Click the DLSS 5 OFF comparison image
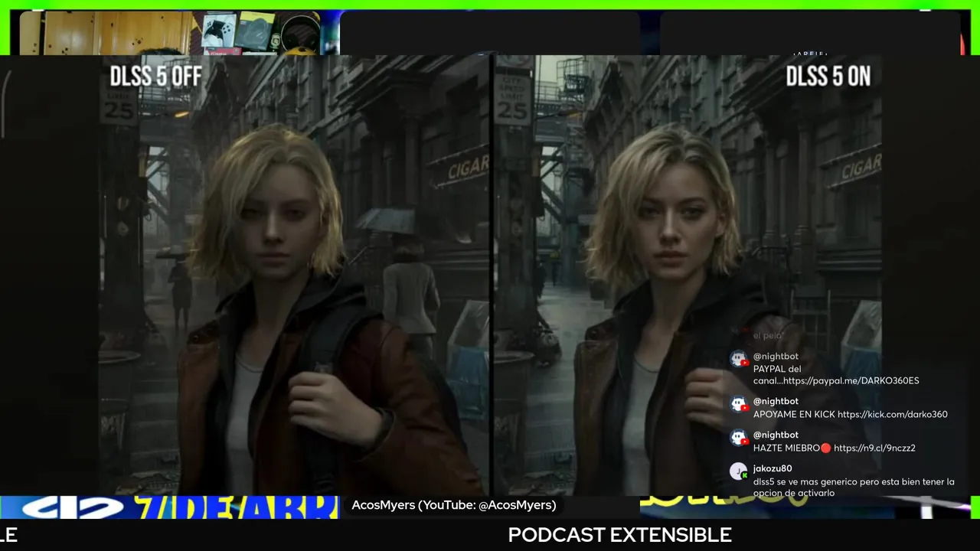Image resolution: width=980 pixels, height=551 pixels. [x=294, y=275]
